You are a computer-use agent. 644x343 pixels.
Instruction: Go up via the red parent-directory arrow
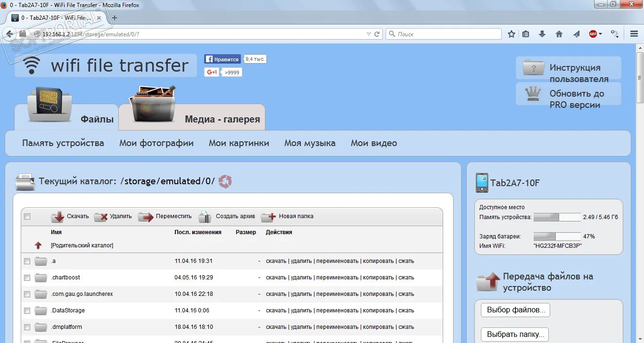(38, 245)
